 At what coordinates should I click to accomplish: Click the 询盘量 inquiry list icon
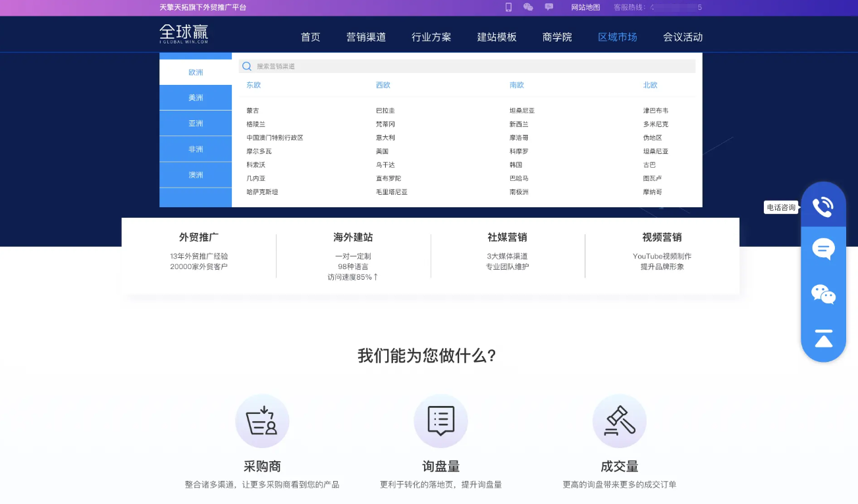(x=441, y=421)
